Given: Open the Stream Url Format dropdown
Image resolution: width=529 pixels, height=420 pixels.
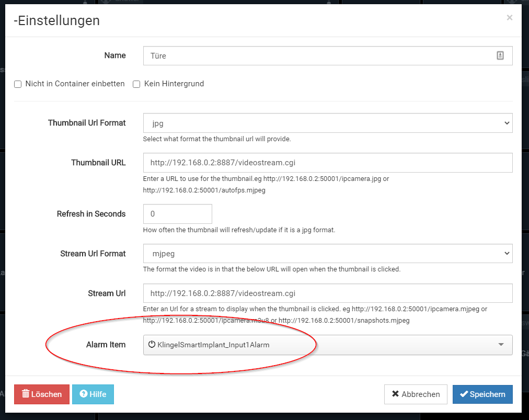Looking at the screenshot, I should (x=328, y=254).
